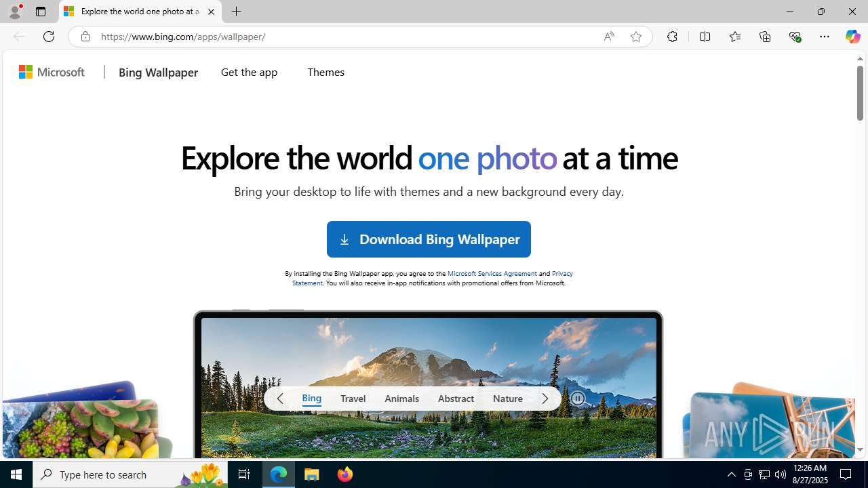Pause the wallpaper slideshow
Image resolution: width=868 pixels, height=488 pixels.
[x=578, y=399]
